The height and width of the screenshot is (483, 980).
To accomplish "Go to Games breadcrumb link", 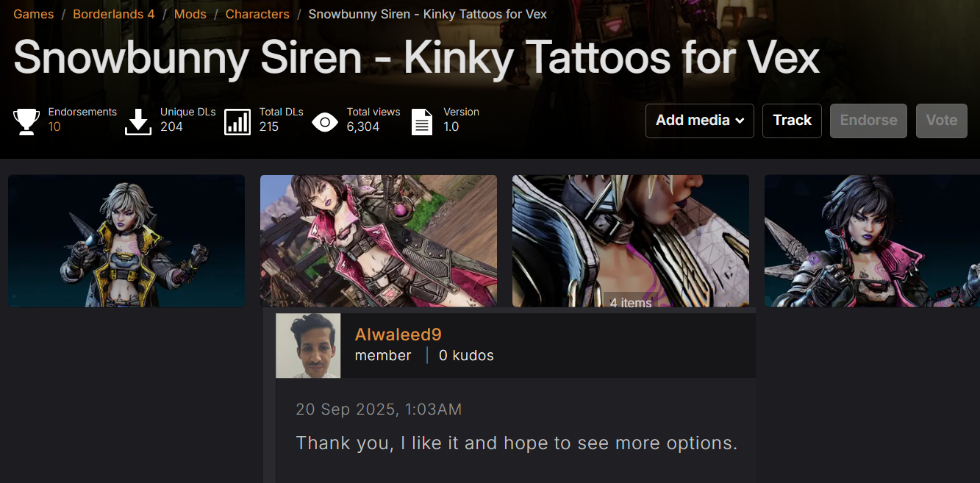I will tap(34, 14).
